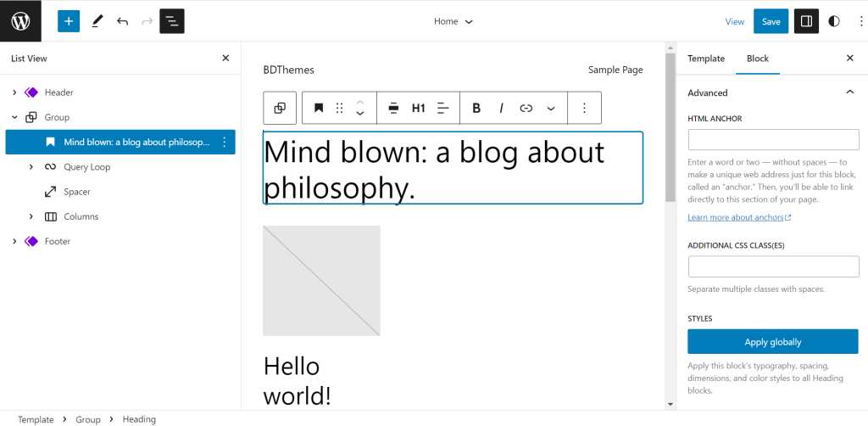Change heading level with H1 button
868x426 pixels.
[419, 108]
